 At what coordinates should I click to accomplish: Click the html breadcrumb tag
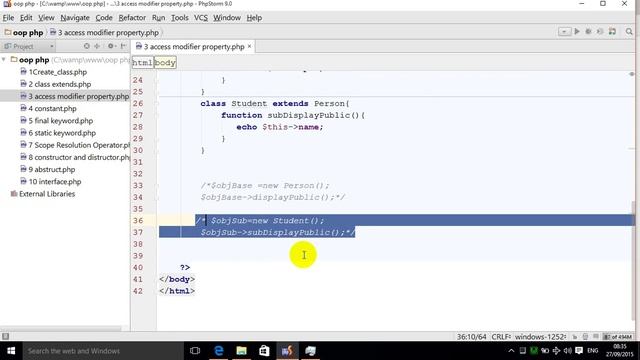pyautogui.click(x=142, y=63)
